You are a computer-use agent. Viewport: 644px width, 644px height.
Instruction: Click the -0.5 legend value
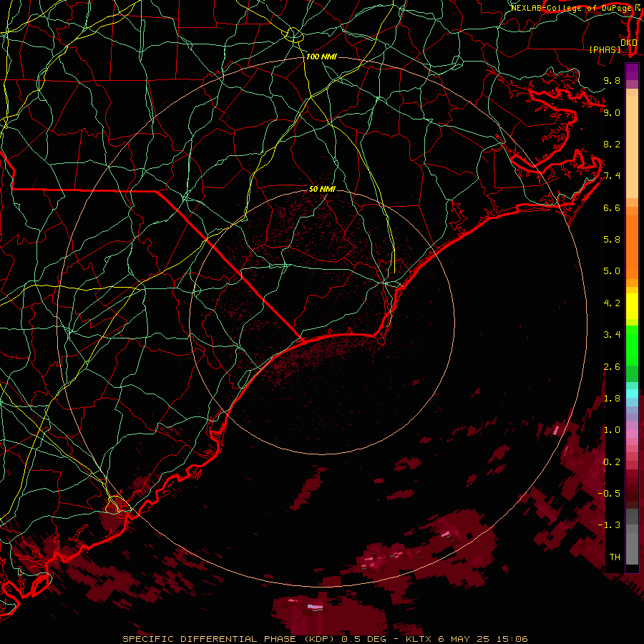[x=609, y=493]
